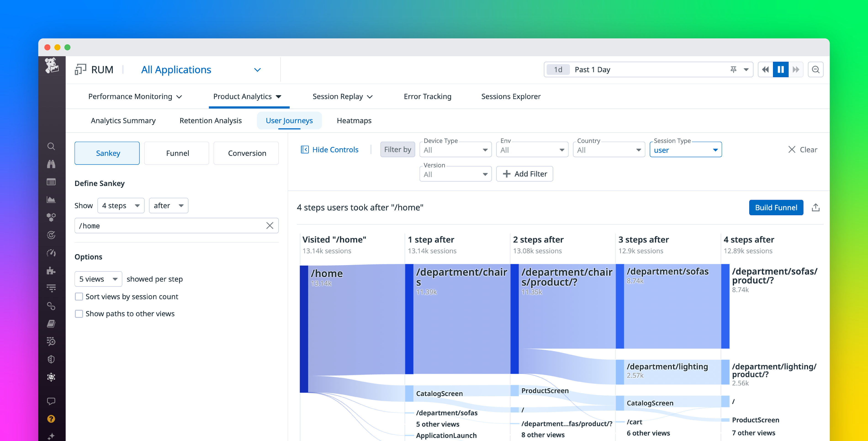Open Watchdog using the binoculars sidebar icon
The width and height of the screenshot is (868, 441).
tap(51, 164)
